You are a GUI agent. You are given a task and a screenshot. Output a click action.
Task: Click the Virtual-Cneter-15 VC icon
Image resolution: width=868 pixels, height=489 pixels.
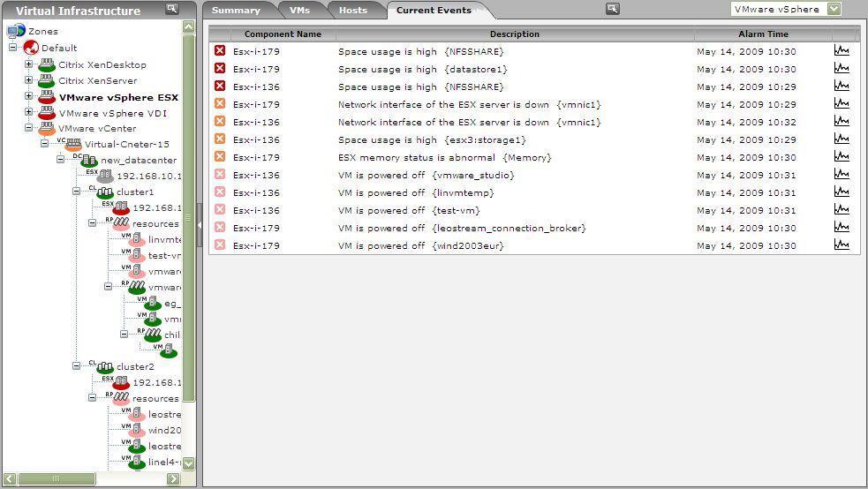click(72, 145)
